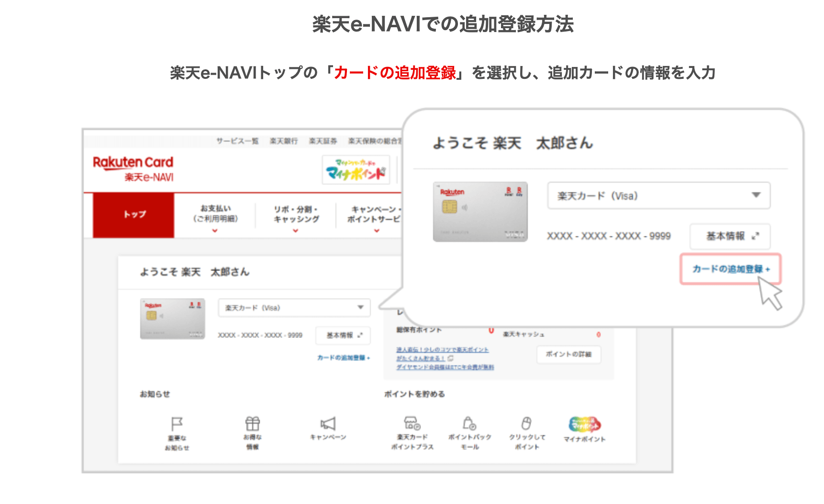
Task: Expand the リボ・分割・キャッシング menu
Action: (x=296, y=215)
